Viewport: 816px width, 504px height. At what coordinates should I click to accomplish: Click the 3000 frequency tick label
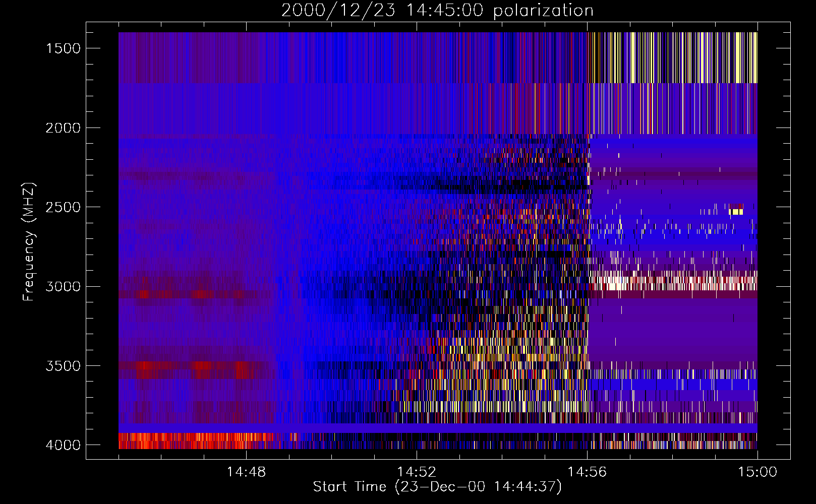tap(63, 287)
